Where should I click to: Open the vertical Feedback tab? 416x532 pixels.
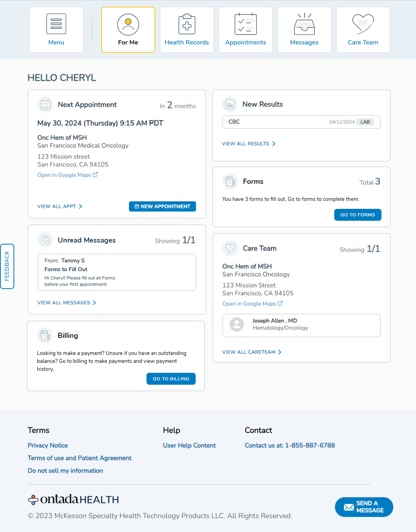7,266
